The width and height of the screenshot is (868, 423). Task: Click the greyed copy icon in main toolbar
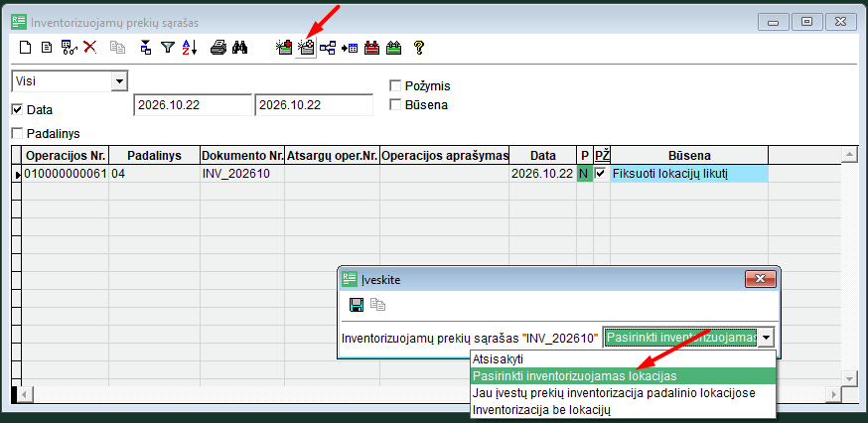click(117, 48)
